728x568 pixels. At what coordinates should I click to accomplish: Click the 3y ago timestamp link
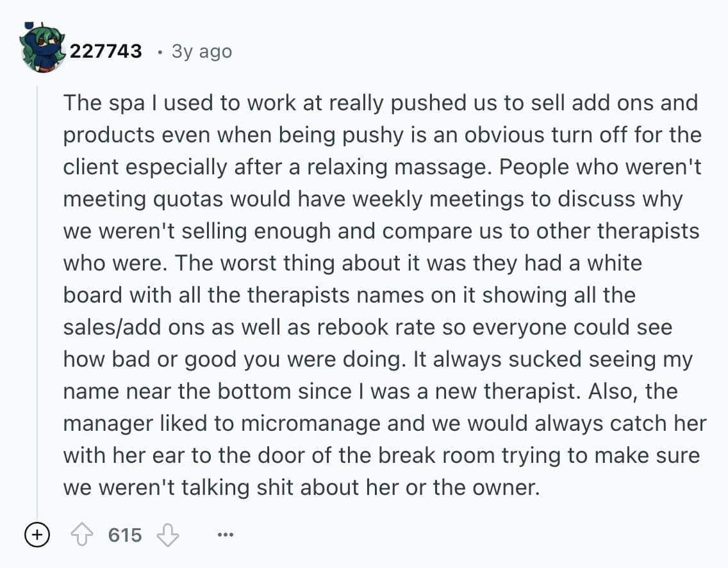202,51
